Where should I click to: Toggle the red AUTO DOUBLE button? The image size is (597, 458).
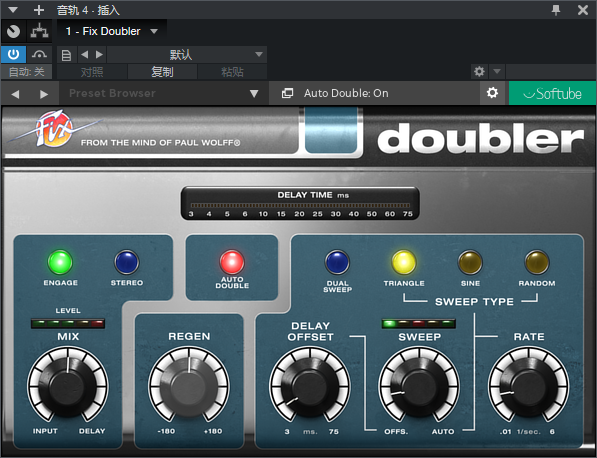(x=232, y=262)
